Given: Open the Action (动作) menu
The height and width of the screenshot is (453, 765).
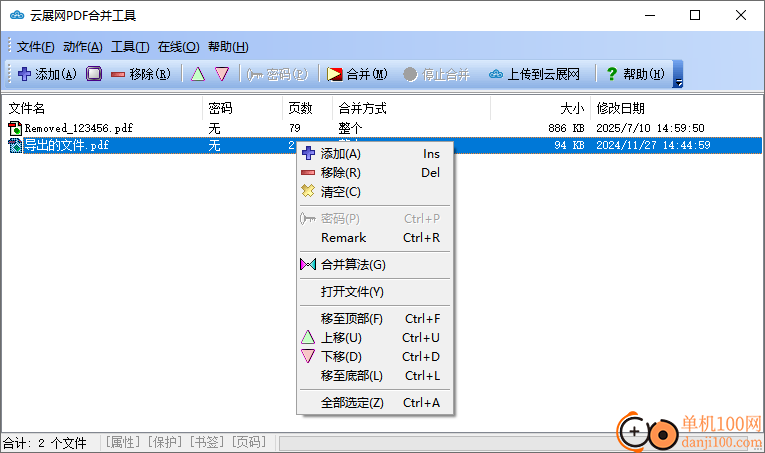Looking at the screenshot, I should click(82, 47).
